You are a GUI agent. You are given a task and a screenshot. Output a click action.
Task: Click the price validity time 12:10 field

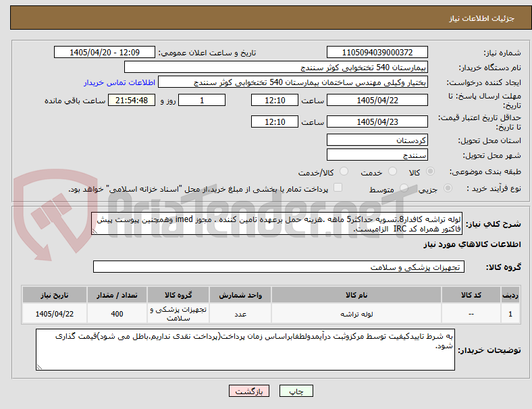click(275, 121)
